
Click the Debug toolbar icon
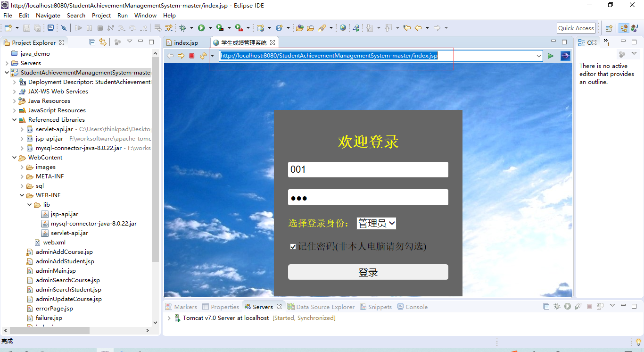tap(183, 27)
